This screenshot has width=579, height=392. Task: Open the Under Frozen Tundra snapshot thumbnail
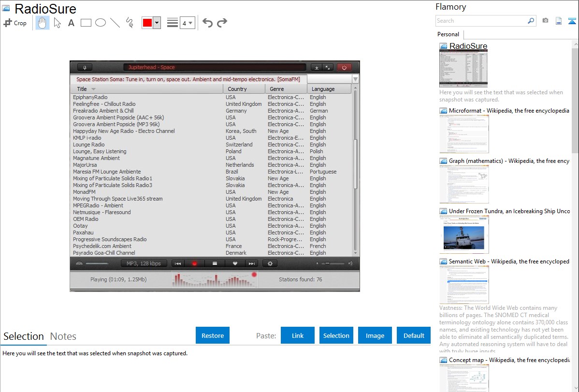pyautogui.click(x=464, y=234)
